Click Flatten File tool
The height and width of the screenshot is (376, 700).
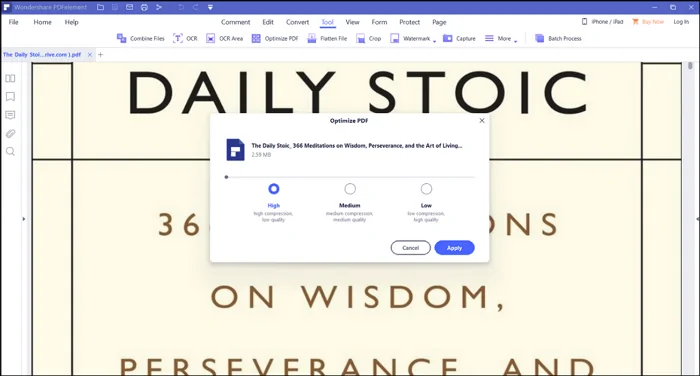click(327, 38)
